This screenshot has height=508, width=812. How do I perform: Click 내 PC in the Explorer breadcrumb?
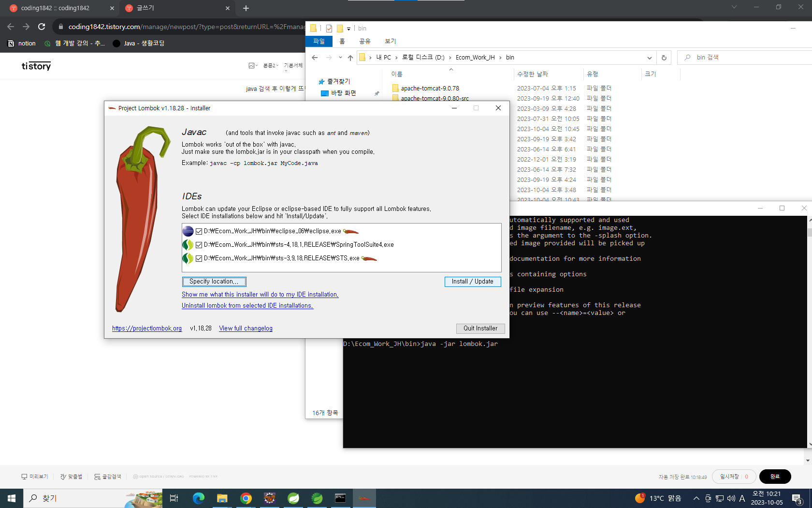coord(384,58)
